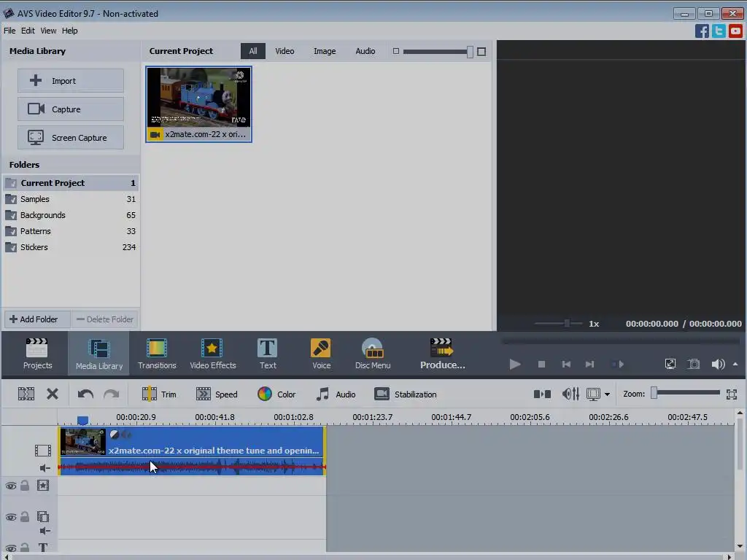Open the Speed tool
Image resolution: width=747 pixels, height=560 pixels.
click(216, 394)
